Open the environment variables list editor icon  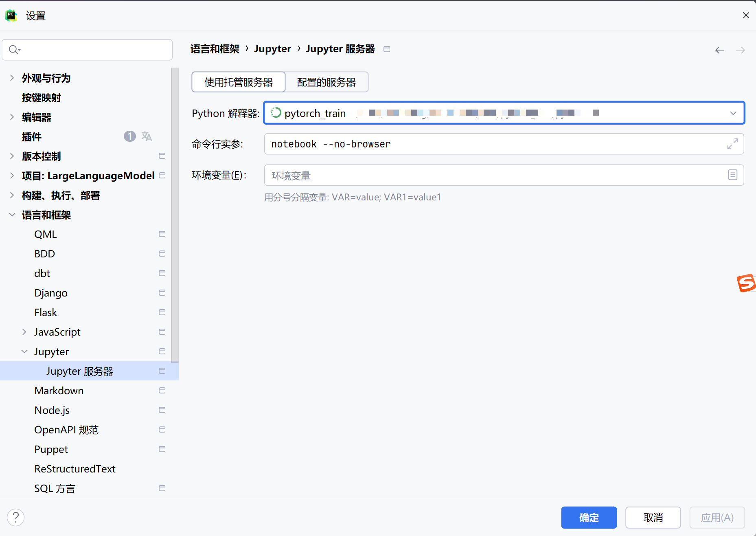(x=733, y=175)
